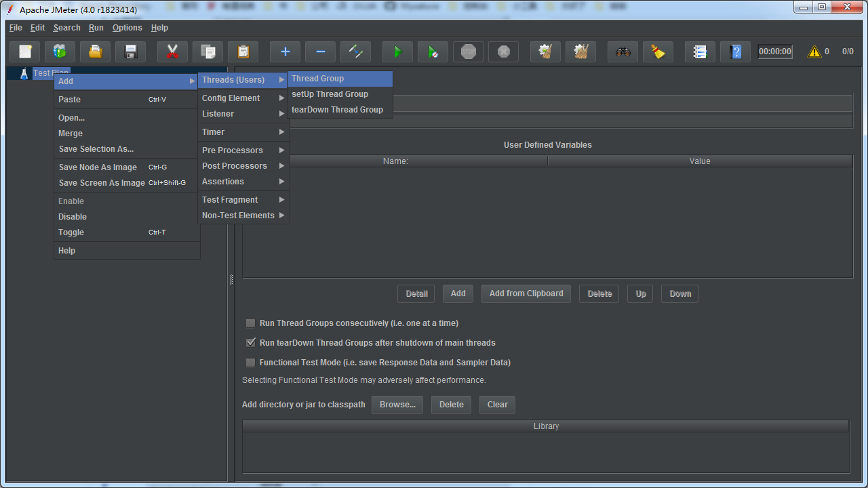Viewport: 868px width, 488px height.
Task: Open Help with the question mark icon
Action: tap(736, 52)
